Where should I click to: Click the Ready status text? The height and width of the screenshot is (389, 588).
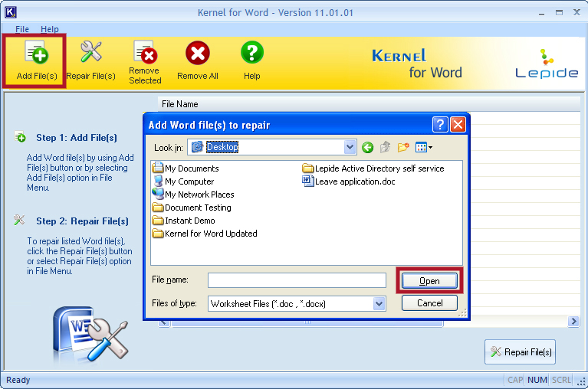[18, 380]
